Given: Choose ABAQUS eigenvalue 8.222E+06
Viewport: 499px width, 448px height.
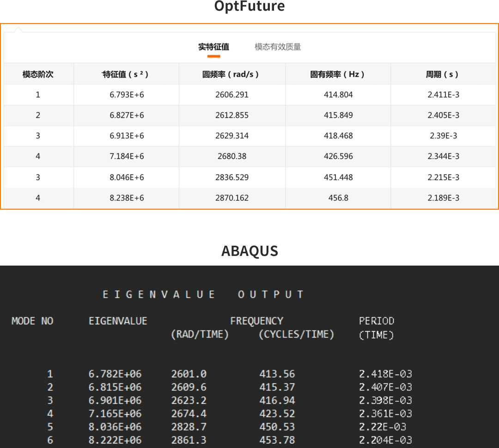Looking at the screenshot, I should pos(115,440).
